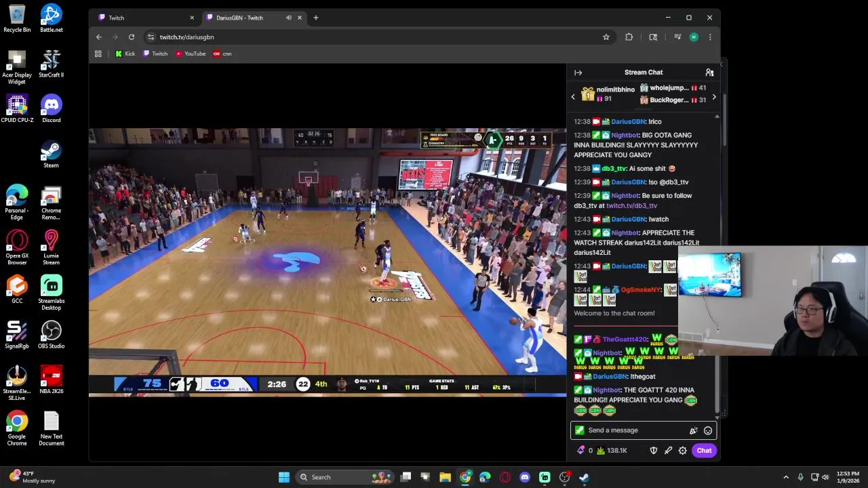This screenshot has width=868, height=488.
Task: Click the db3_ttv username in chat
Action: [614, 169]
